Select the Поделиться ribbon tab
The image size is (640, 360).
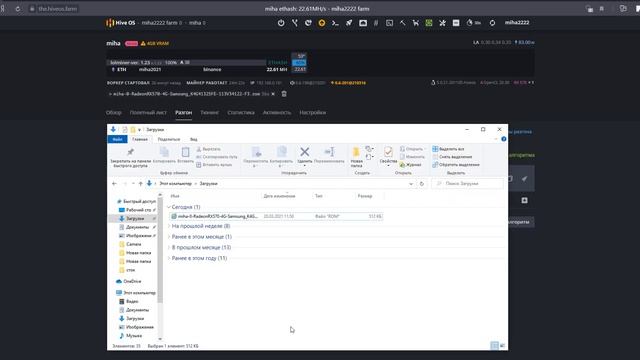169,139
